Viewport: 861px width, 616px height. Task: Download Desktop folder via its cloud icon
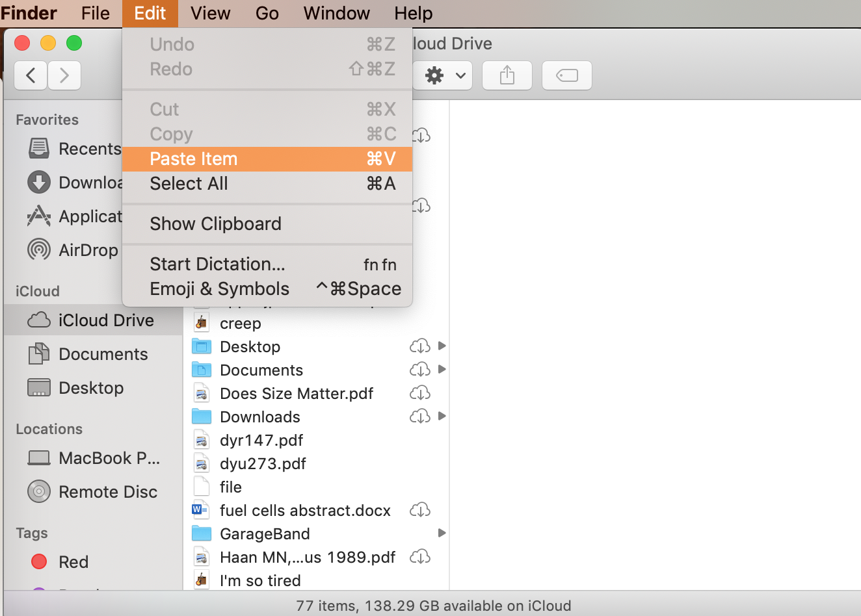tap(420, 346)
